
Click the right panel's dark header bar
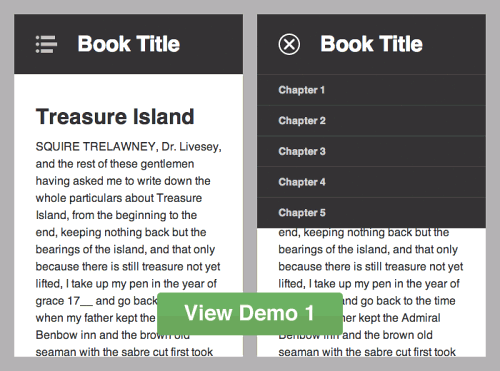pos(371,44)
